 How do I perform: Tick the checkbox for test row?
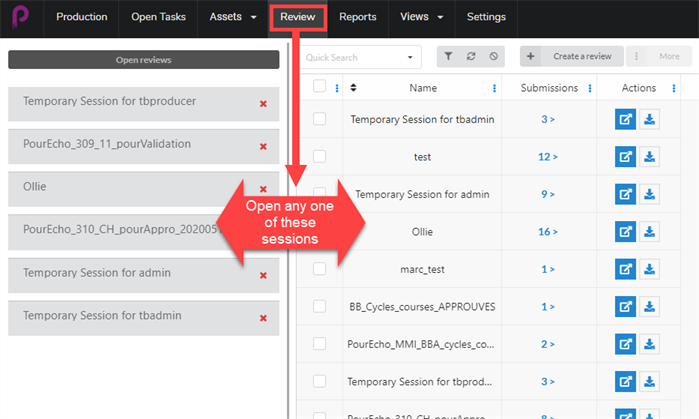pos(320,157)
